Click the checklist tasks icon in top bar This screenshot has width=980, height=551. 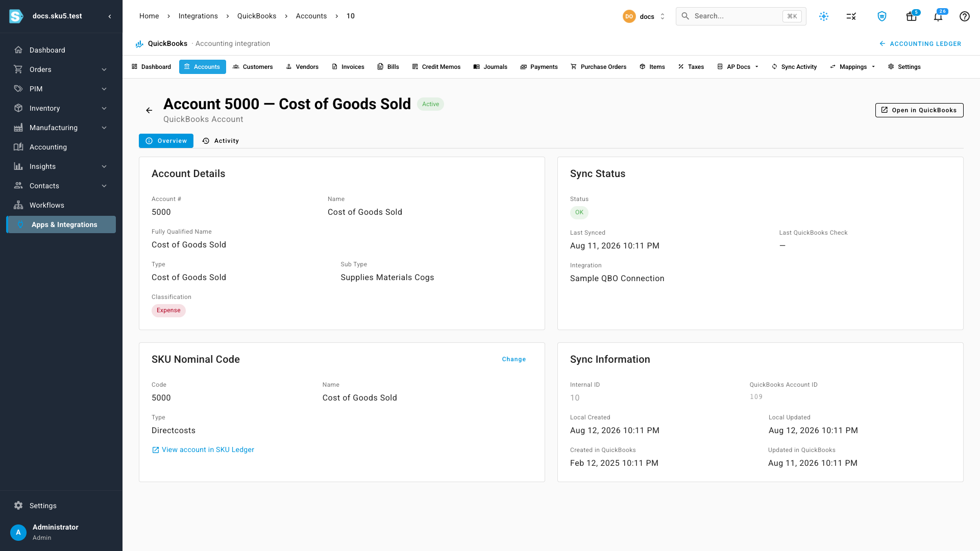pos(851,16)
